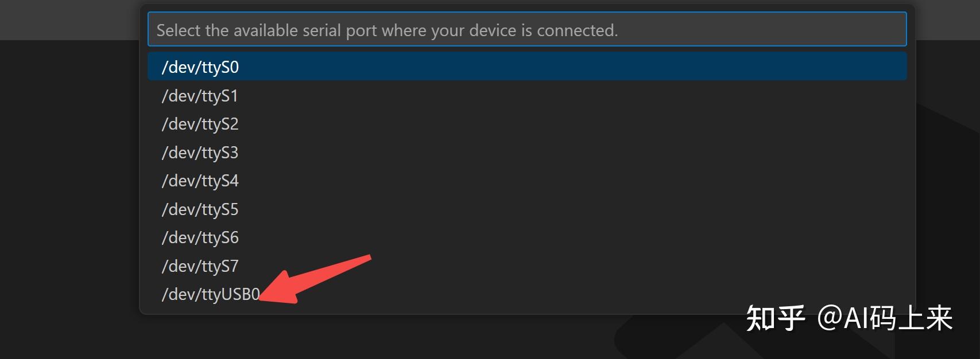Viewport: 980px width, 359px height.
Task: Select the /dev/ttyS5 list entry
Action: tap(200, 209)
